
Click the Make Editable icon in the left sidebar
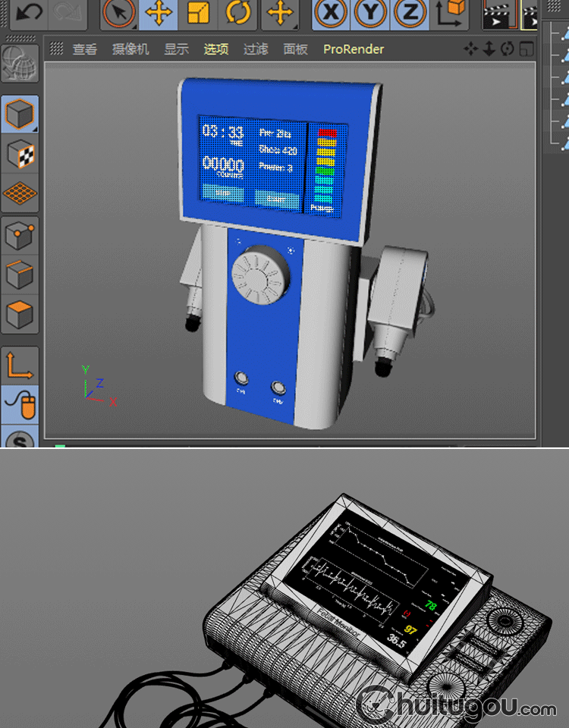click(20, 64)
